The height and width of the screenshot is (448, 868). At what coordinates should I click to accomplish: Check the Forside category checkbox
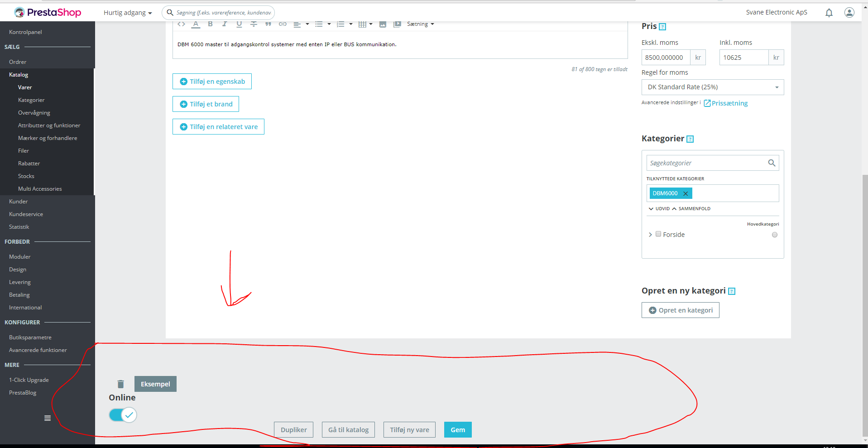click(x=658, y=234)
